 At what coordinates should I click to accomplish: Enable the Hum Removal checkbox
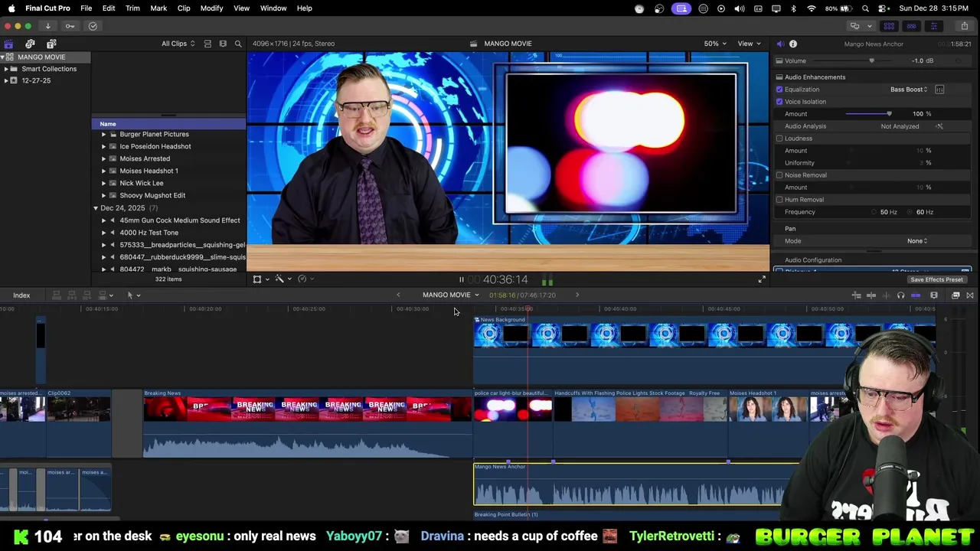coord(779,200)
